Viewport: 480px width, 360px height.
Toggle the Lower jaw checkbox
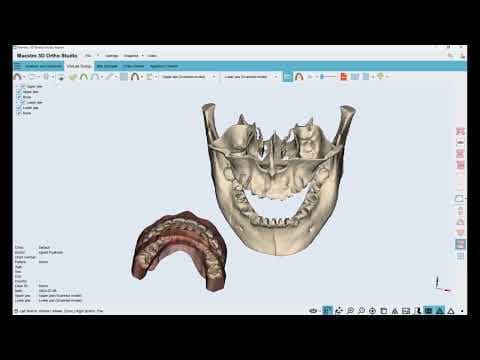[x=19, y=108]
